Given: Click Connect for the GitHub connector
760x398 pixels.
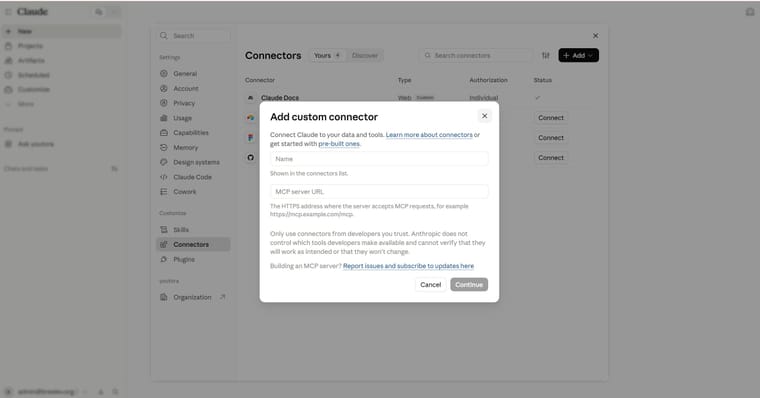Looking at the screenshot, I should [x=551, y=158].
